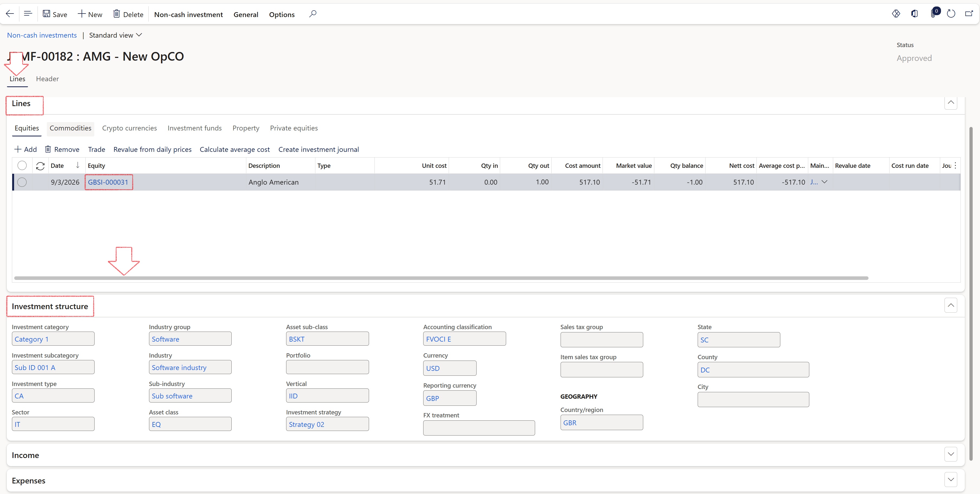The width and height of the screenshot is (980, 494).
Task: Click the New plus icon
Action: pyautogui.click(x=81, y=14)
